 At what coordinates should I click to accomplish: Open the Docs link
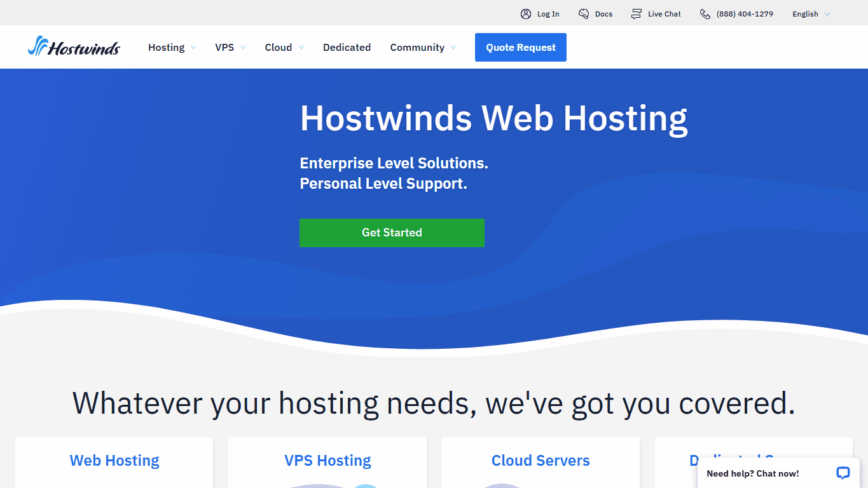pos(604,14)
